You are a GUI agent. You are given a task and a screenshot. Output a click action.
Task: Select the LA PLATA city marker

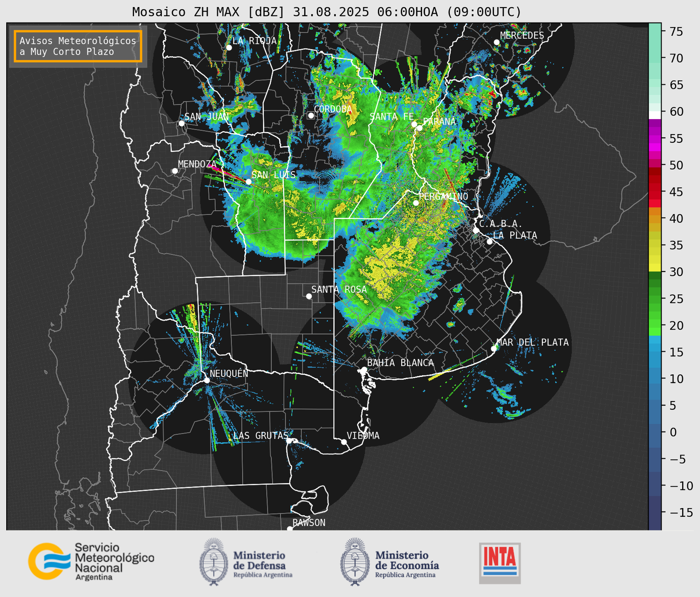click(490, 242)
